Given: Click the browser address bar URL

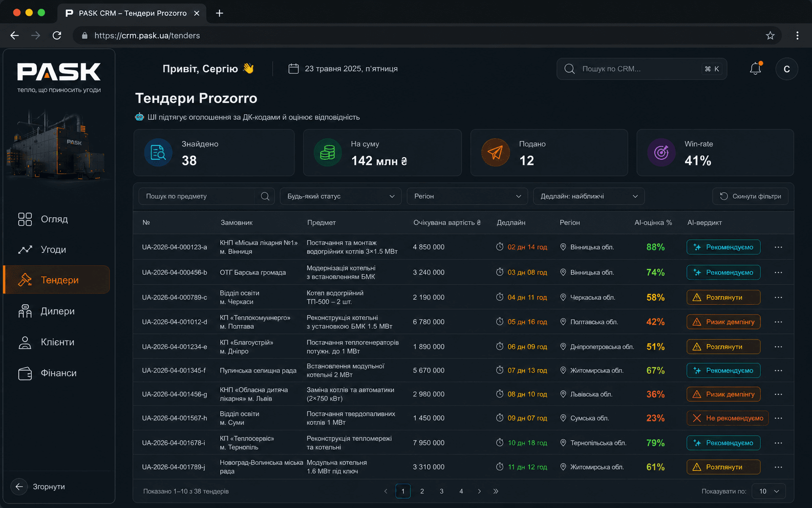Looking at the screenshot, I should pos(147,35).
